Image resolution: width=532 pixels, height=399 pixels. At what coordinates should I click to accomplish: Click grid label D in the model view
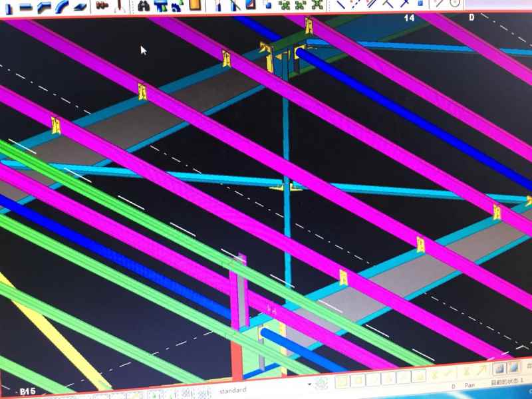[471, 17]
